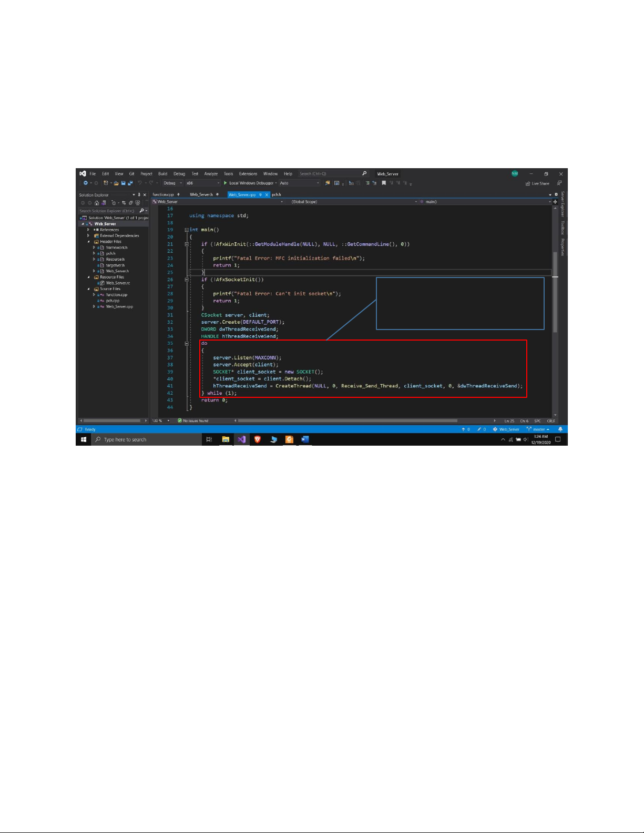The height and width of the screenshot is (833, 644).
Task: Collapse the Header Files folder
Action: (88, 242)
